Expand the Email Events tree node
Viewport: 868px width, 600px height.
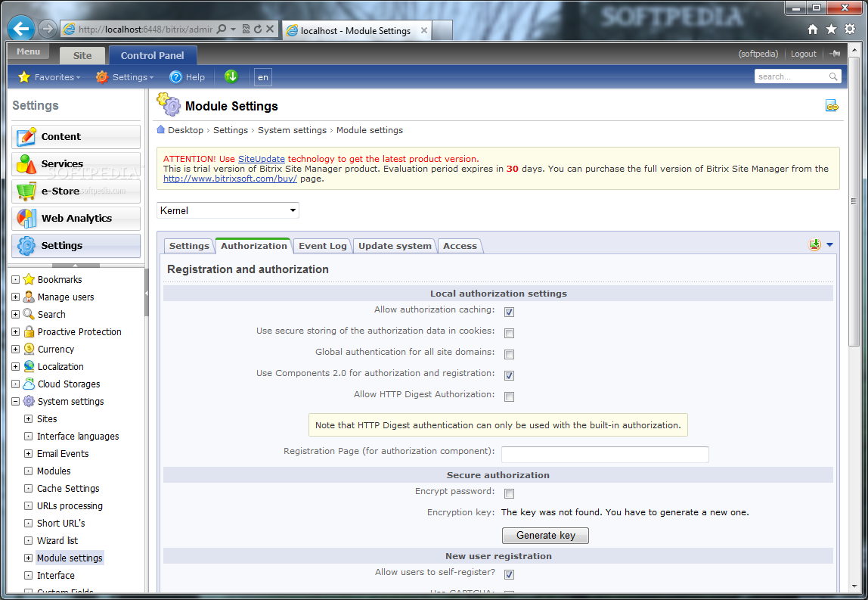click(x=28, y=453)
